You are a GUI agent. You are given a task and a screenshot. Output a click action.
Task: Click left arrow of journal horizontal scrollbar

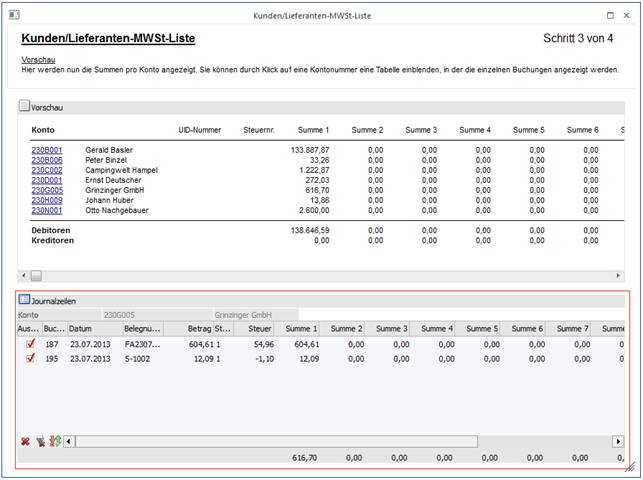tap(69, 440)
